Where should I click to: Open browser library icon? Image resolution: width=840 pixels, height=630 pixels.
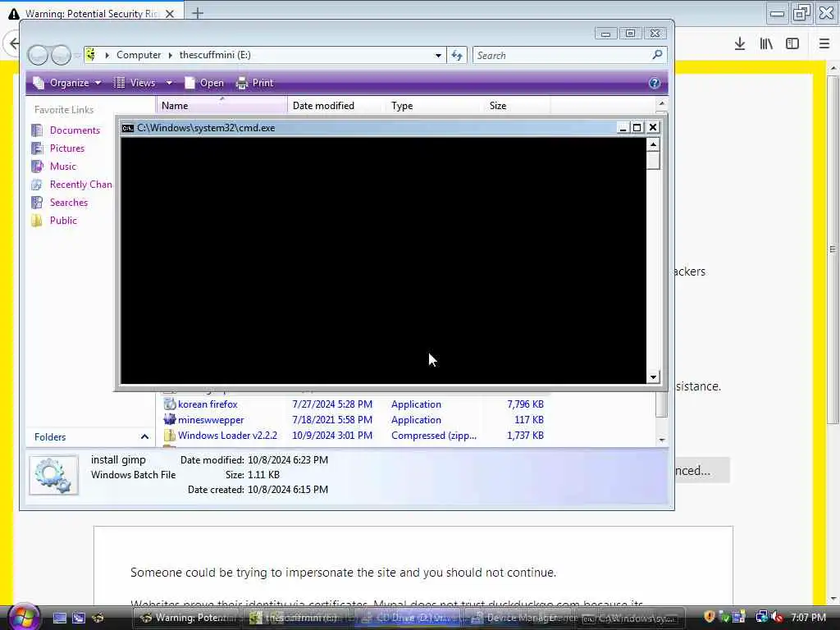pyautogui.click(x=766, y=44)
